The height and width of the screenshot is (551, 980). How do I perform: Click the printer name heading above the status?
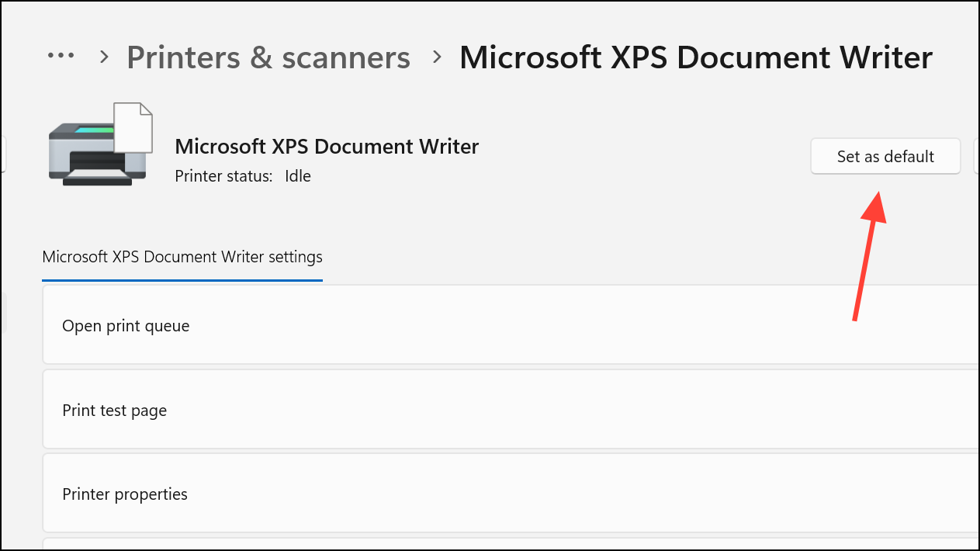[x=327, y=146]
